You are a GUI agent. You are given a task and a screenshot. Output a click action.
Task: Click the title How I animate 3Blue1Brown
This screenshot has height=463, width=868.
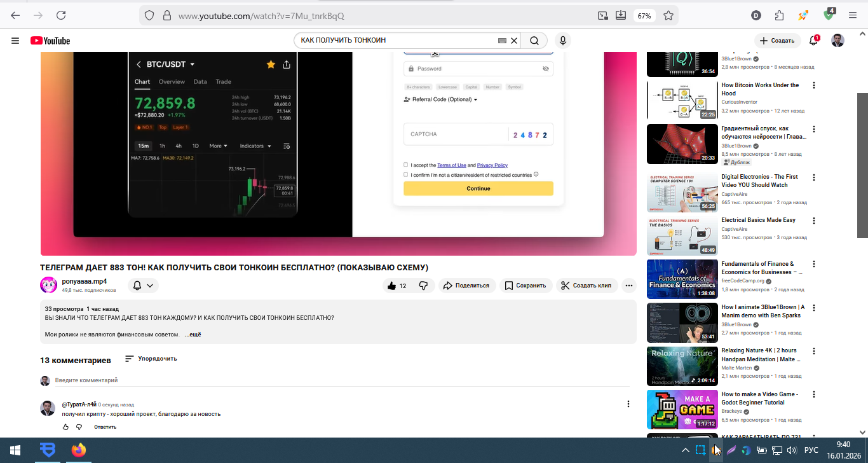[763, 312]
